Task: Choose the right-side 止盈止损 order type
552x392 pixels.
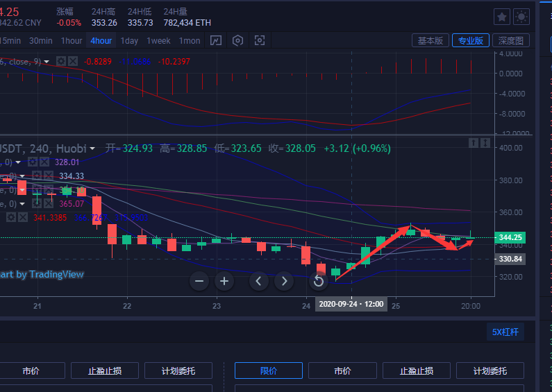Action: [x=416, y=370]
